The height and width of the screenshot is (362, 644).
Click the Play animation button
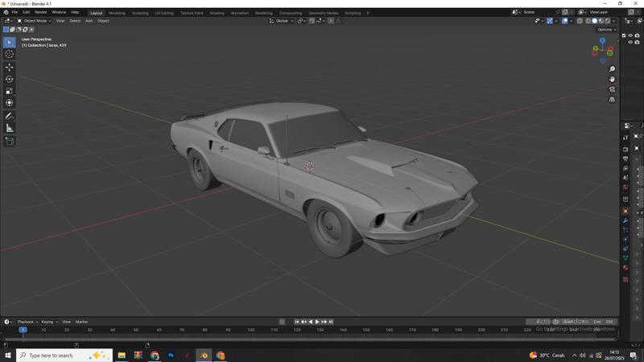[x=317, y=322]
